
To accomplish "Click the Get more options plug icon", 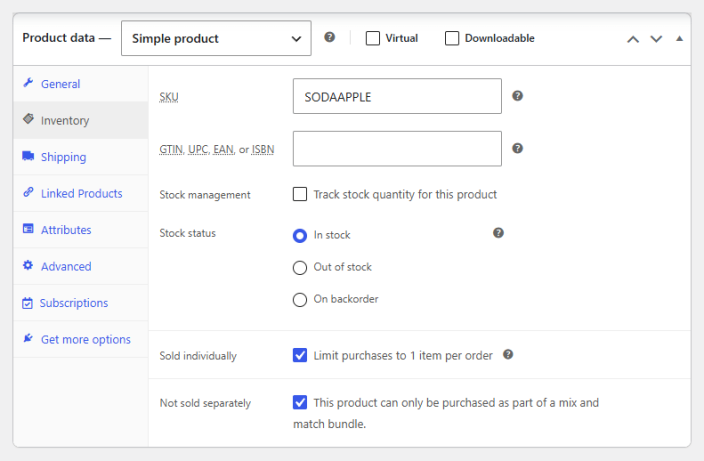I will pyautogui.click(x=28, y=338).
